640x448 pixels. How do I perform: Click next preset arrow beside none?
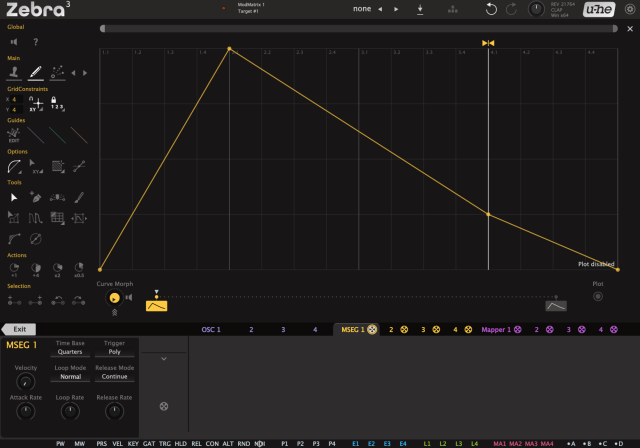[x=396, y=9]
